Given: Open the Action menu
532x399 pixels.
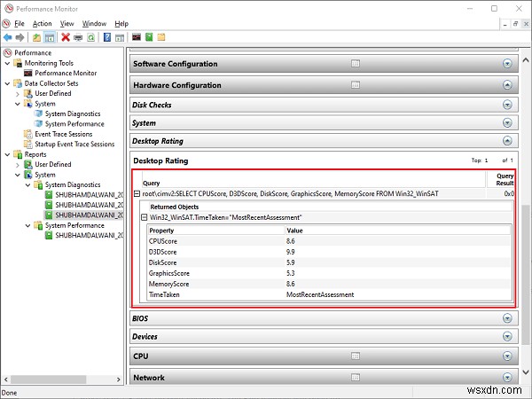Looking at the screenshot, I should (42, 23).
